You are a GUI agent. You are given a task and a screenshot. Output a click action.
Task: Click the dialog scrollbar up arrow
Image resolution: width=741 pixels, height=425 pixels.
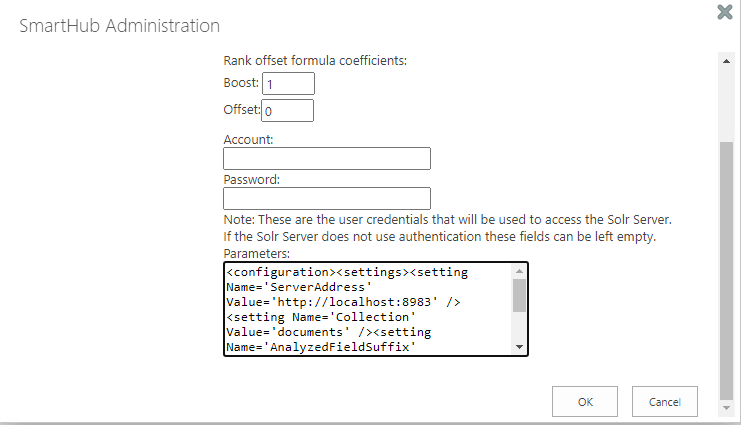pyautogui.click(x=726, y=61)
